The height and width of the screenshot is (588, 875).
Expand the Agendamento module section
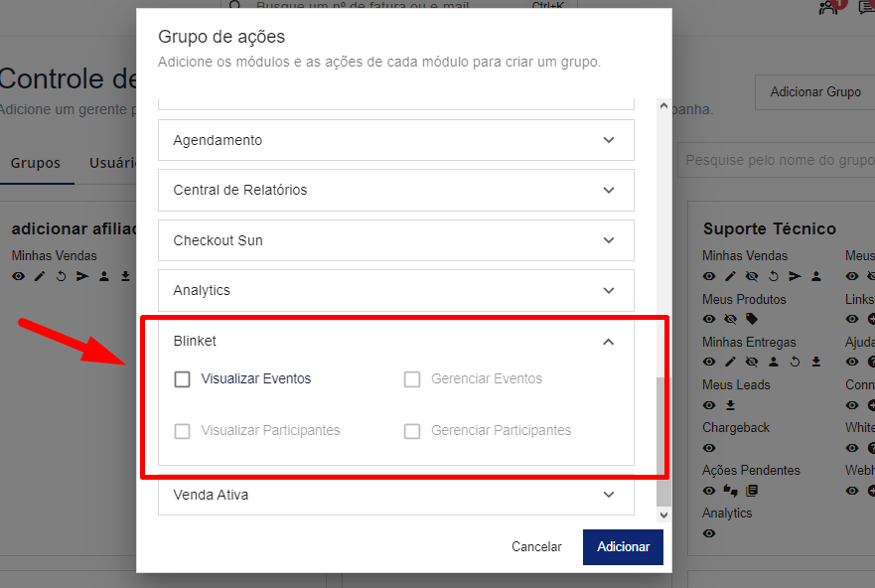tap(395, 140)
